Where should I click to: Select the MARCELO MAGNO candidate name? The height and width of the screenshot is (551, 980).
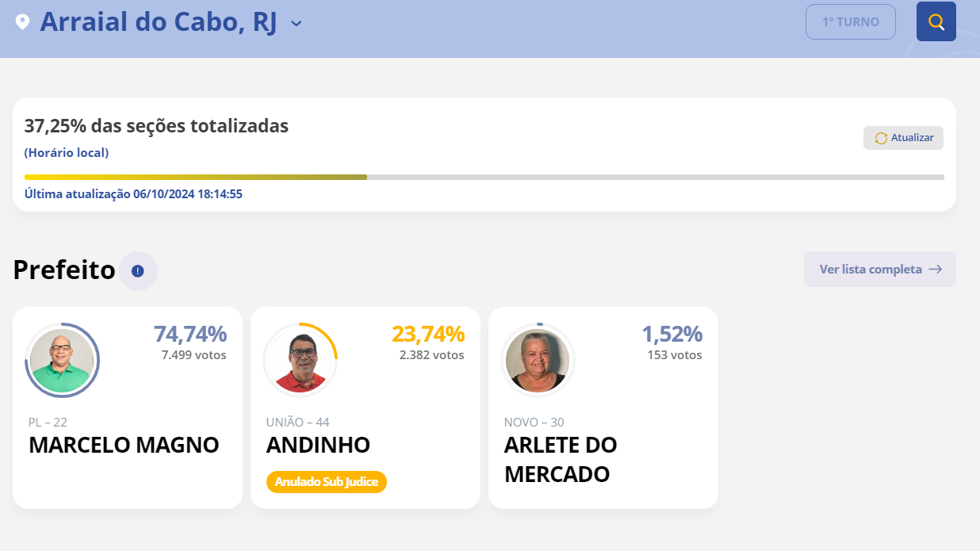124,445
